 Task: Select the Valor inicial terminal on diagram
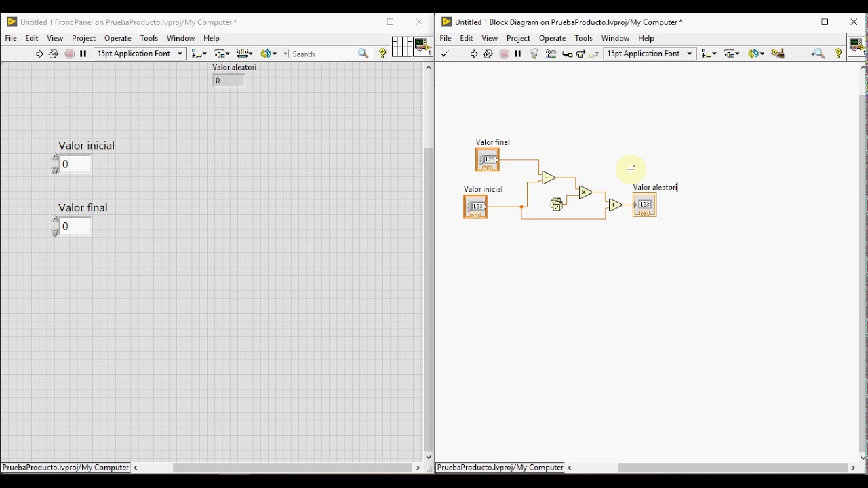point(475,207)
